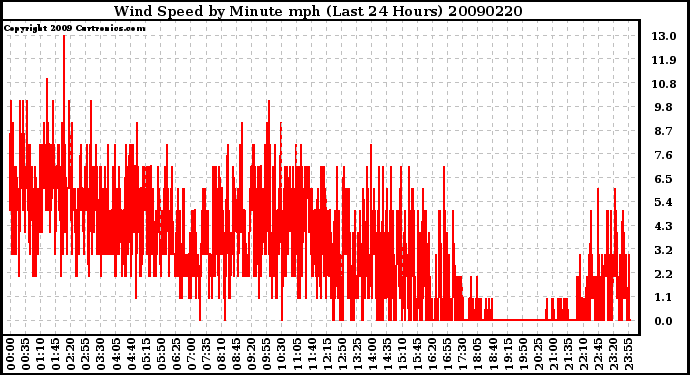Click the 09:20 time axis label
The image size is (690, 375).
tap(251, 354)
